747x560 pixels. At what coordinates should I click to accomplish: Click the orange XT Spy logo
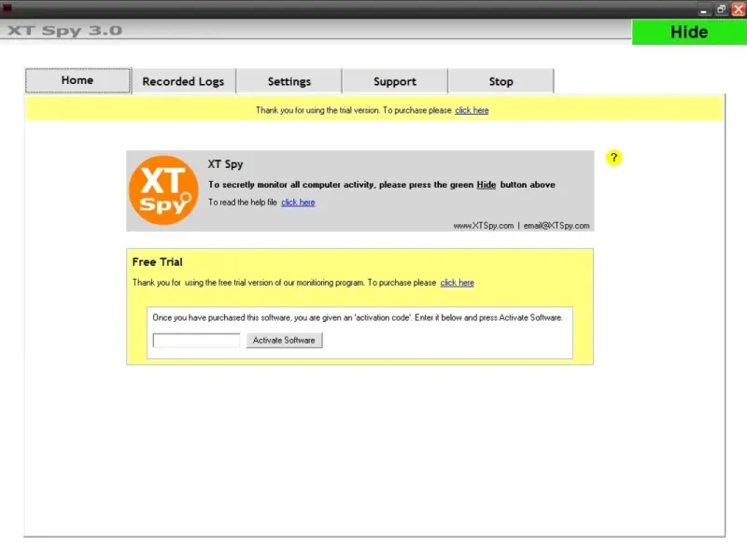click(163, 190)
